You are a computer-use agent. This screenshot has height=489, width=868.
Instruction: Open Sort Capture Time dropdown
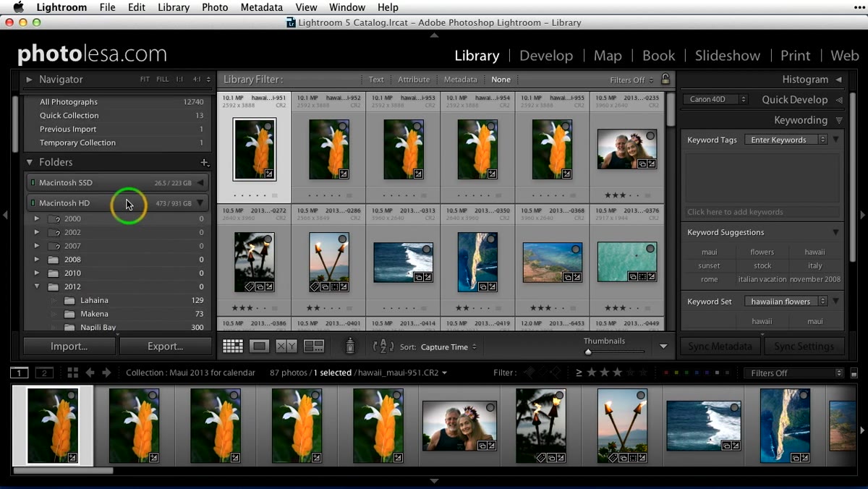click(x=448, y=347)
